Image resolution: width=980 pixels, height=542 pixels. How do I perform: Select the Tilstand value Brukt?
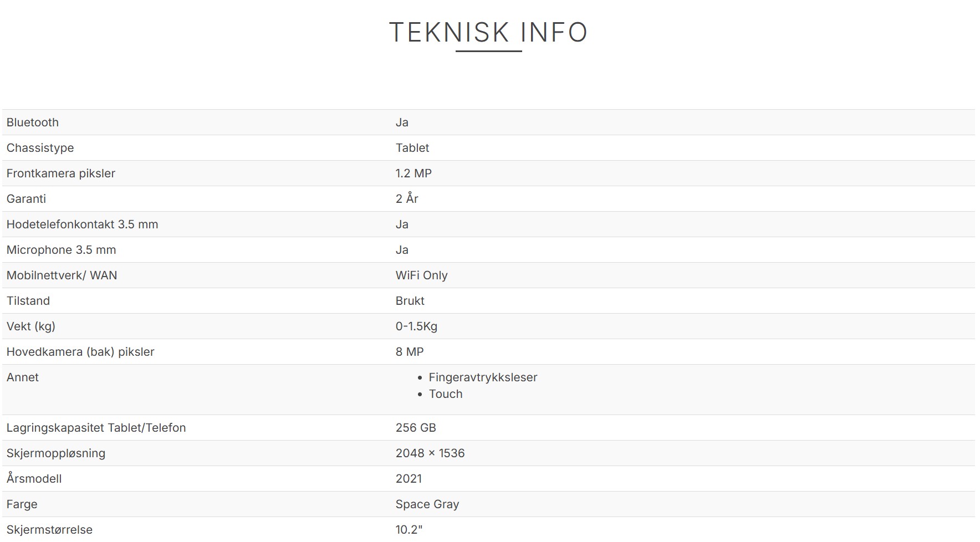point(410,301)
